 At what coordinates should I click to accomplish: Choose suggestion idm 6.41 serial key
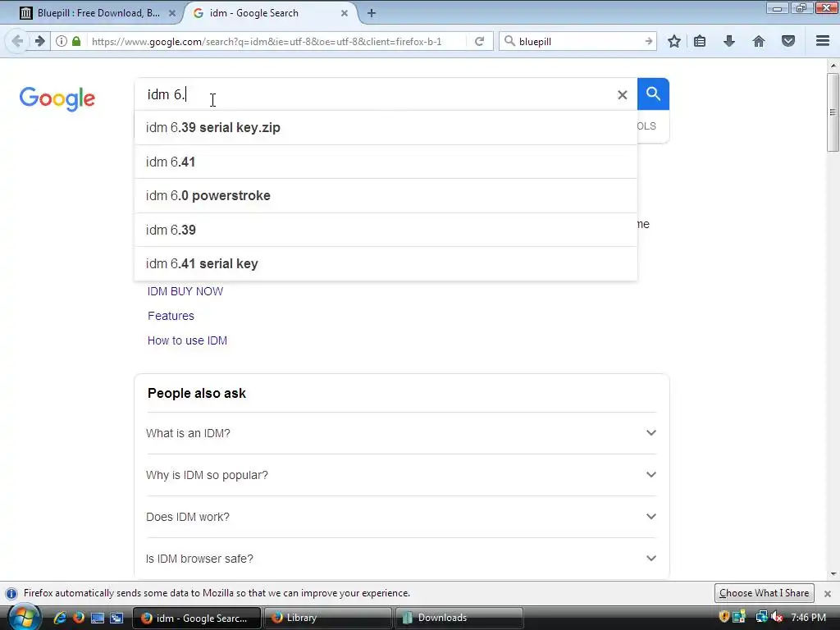click(386, 263)
